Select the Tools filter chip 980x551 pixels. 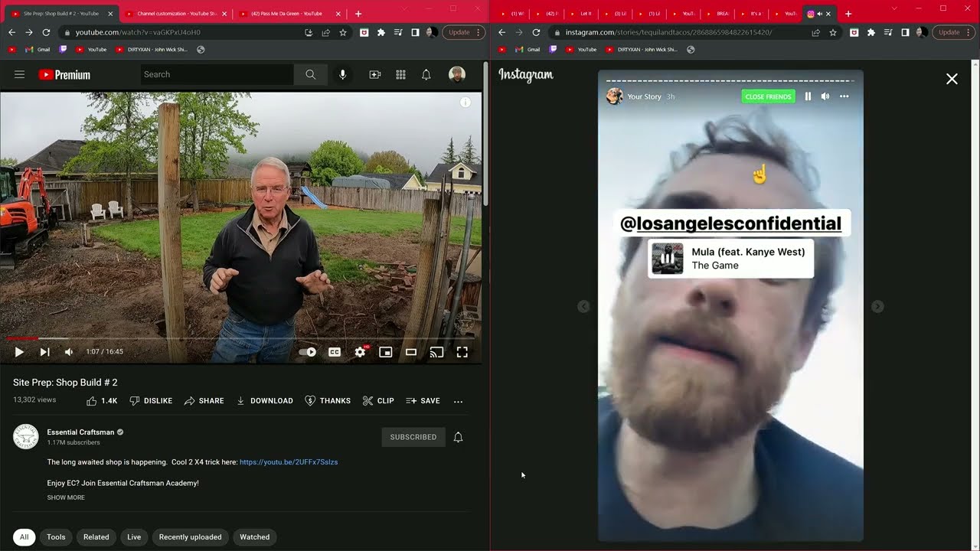[x=56, y=537]
